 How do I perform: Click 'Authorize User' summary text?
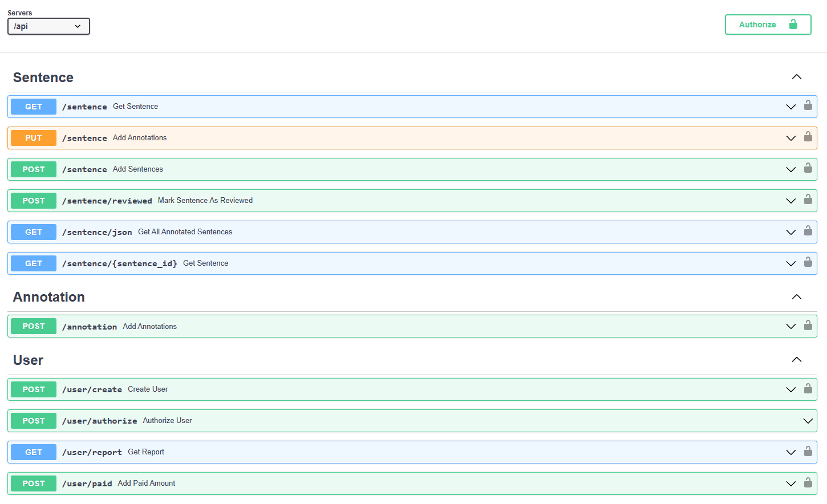[167, 421]
